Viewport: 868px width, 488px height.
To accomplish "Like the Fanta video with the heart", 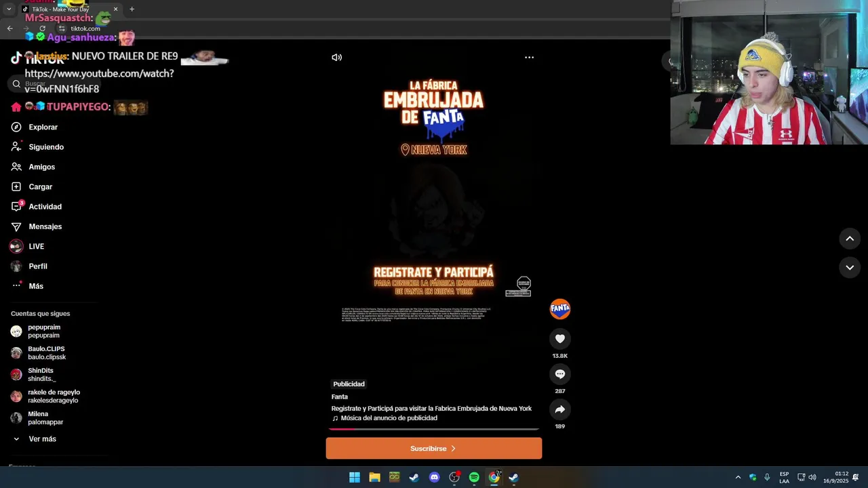I will [x=560, y=339].
